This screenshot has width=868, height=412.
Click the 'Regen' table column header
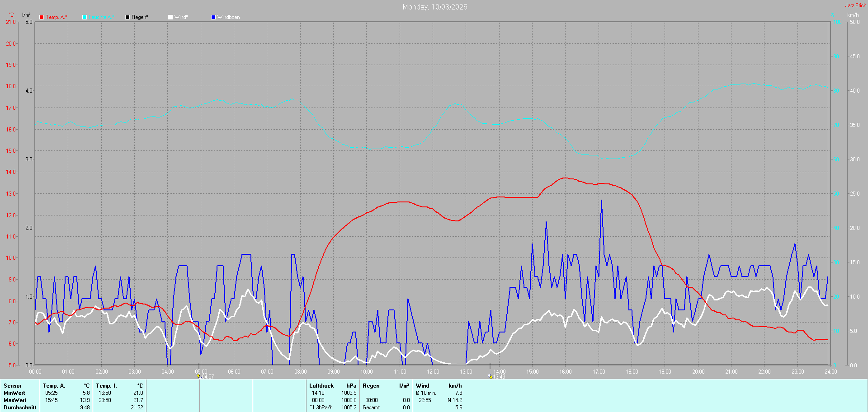click(x=371, y=386)
